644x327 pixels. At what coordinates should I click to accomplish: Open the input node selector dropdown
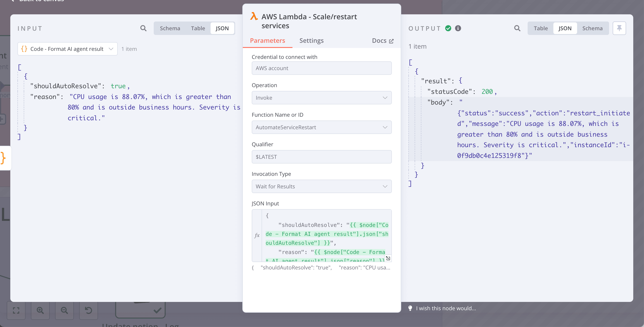(x=68, y=49)
